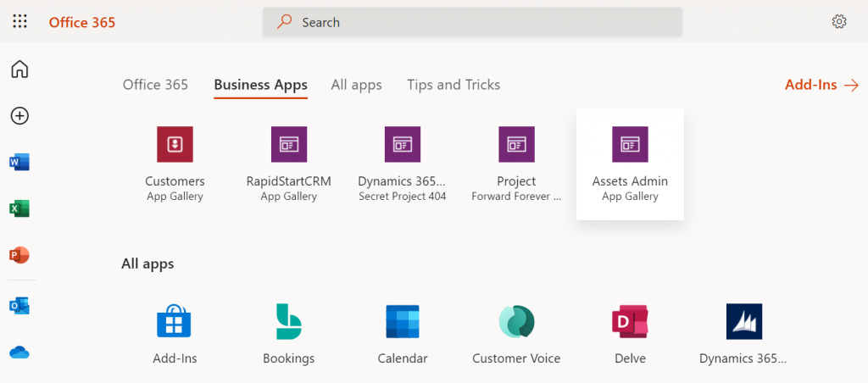Viewport: 868px width, 383px height.
Task: Select the Tips and Tricks tab
Action: 453,85
